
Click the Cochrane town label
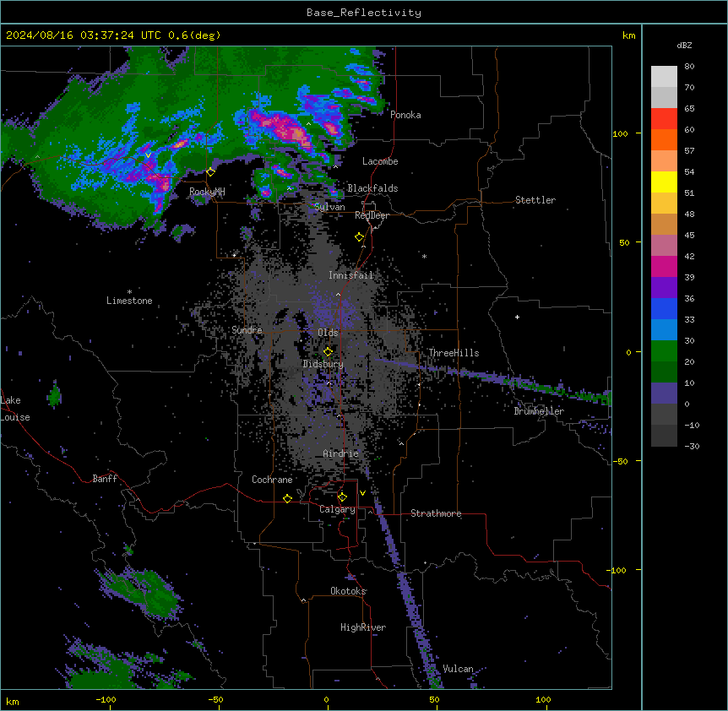pyautogui.click(x=272, y=480)
